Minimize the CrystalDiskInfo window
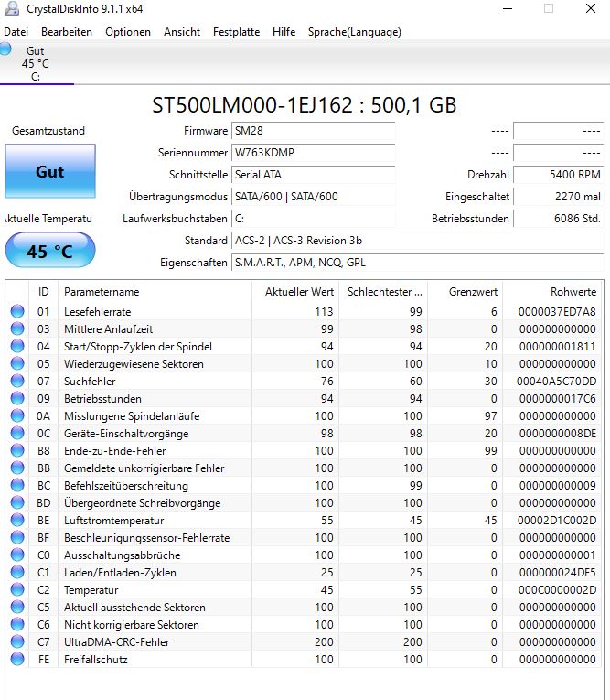Screen dimensions: 610x700 point(508,8)
